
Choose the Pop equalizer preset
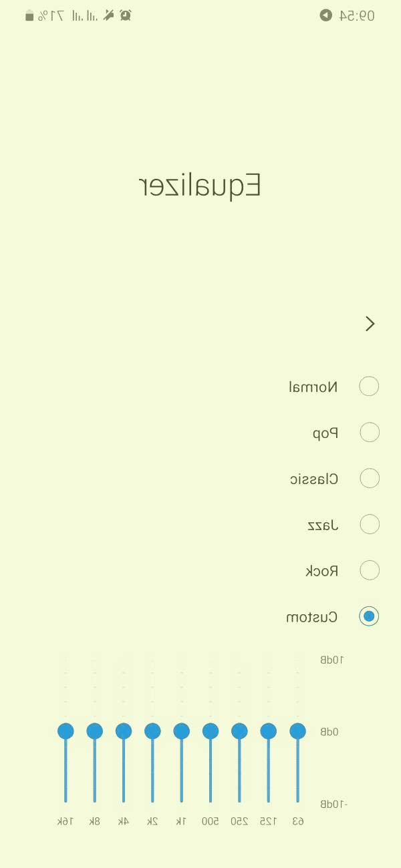369,433
